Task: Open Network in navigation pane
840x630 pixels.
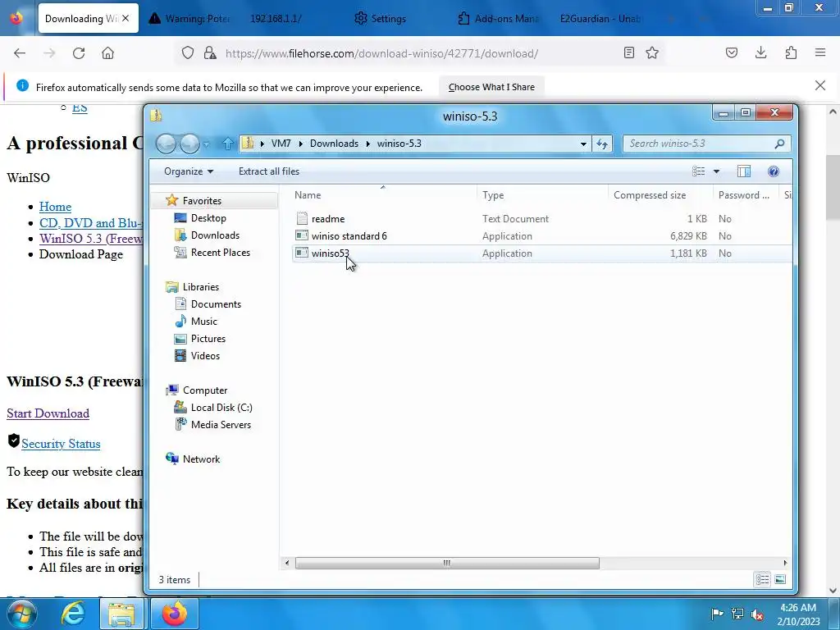Action: coord(201,459)
